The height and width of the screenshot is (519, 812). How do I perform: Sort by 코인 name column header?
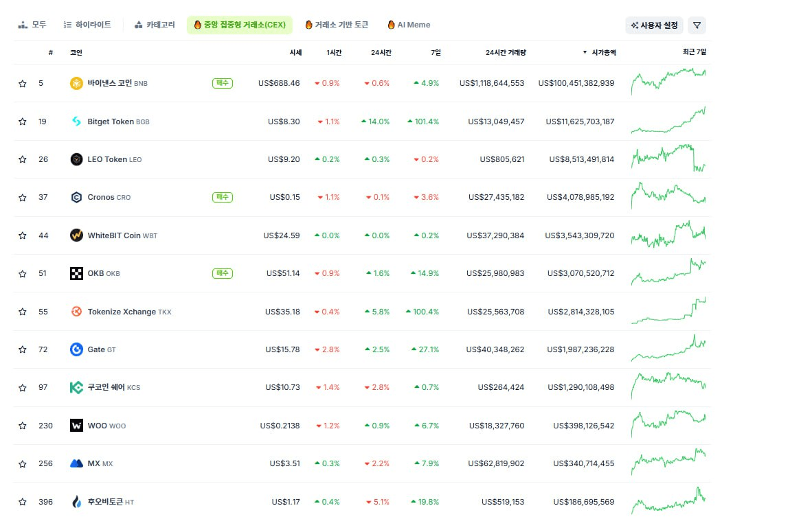76,52
